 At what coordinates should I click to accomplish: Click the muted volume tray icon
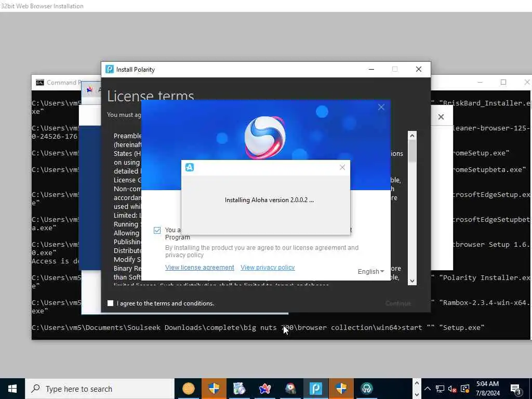pyautogui.click(x=452, y=389)
